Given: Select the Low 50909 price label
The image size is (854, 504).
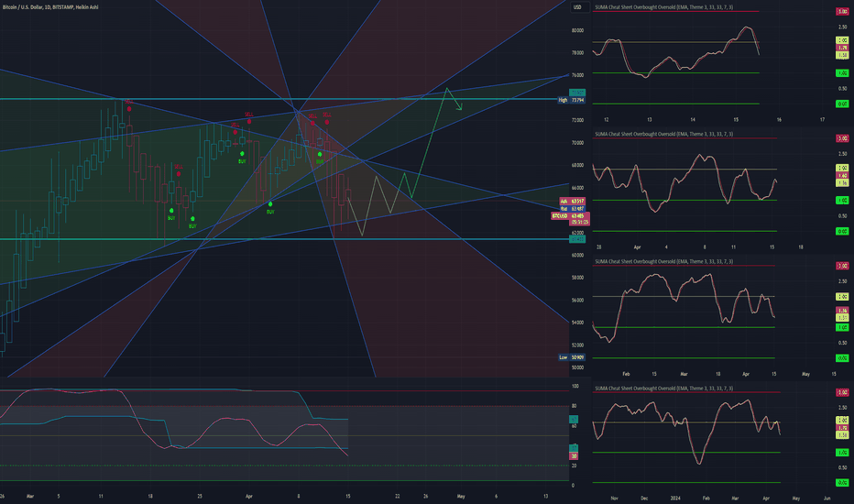Looking at the screenshot, I should 572,357.
